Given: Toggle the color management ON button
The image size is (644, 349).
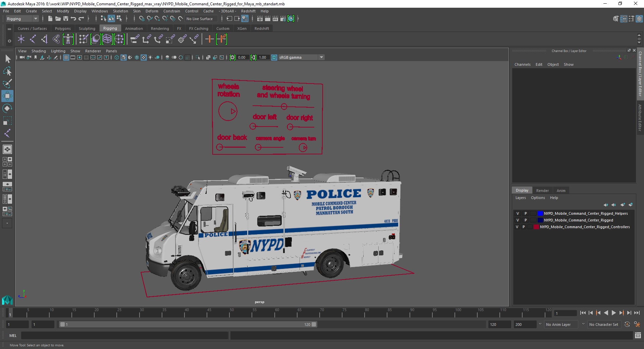Looking at the screenshot, I should pyautogui.click(x=274, y=57).
